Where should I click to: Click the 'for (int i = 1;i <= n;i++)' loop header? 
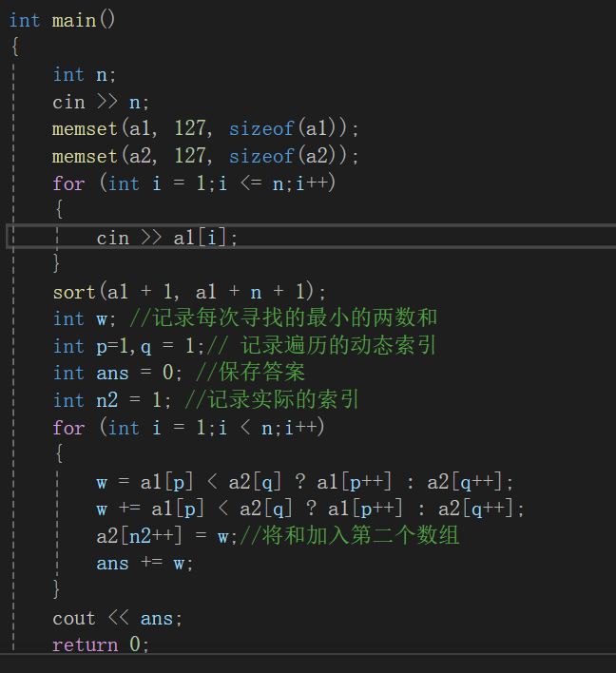[194, 183]
